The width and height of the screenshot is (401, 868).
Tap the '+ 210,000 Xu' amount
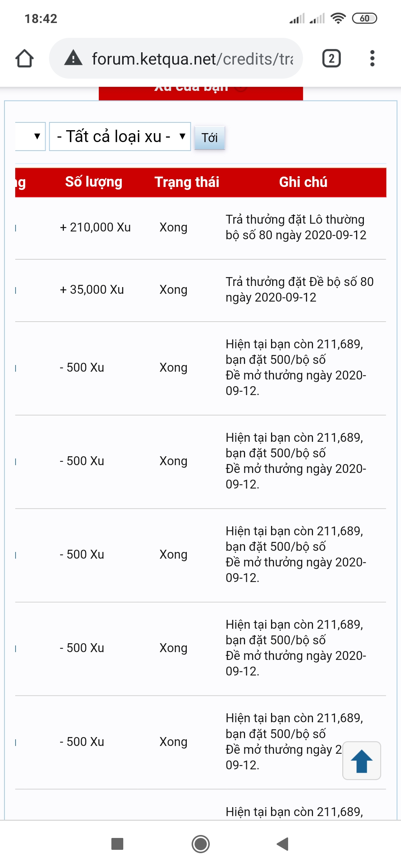[95, 227]
